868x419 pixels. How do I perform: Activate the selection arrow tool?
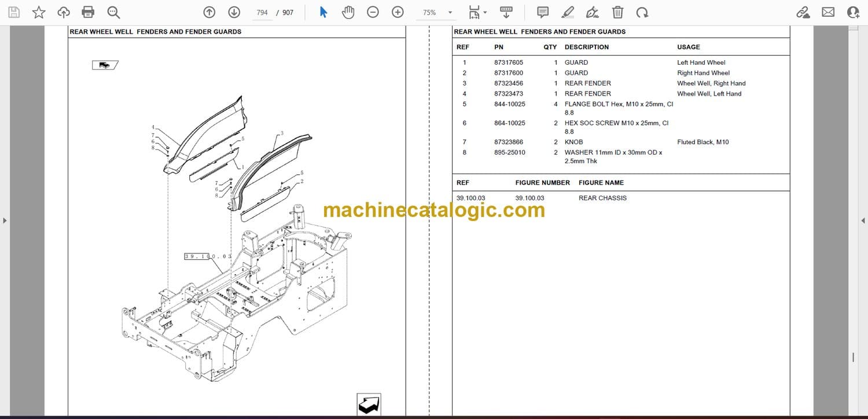[x=323, y=12]
